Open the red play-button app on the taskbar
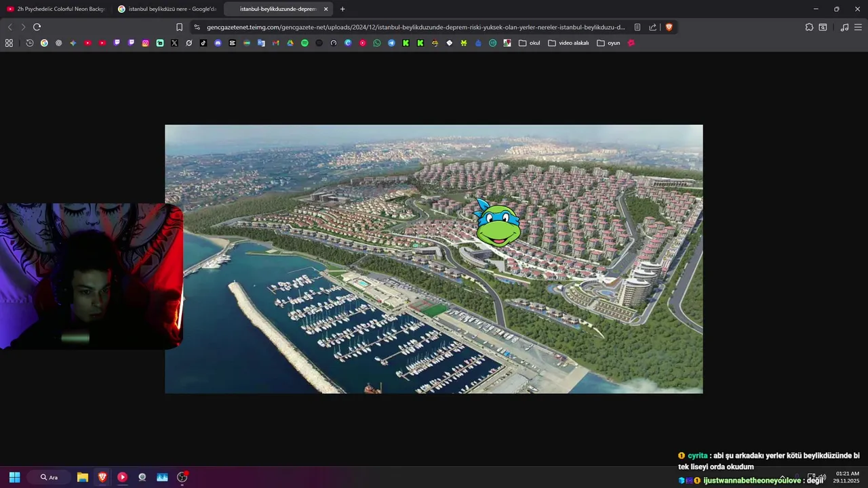The height and width of the screenshot is (488, 868). pos(122,477)
